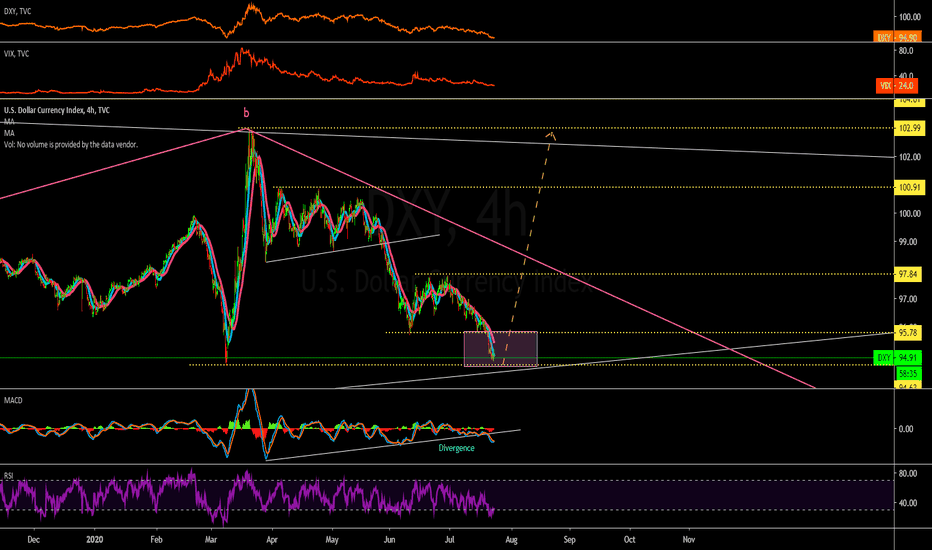Select 'U.S. Dollar Currency Index, 4h, TVC' legend title
The height and width of the screenshot is (550, 932).
(x=56, y=110)
